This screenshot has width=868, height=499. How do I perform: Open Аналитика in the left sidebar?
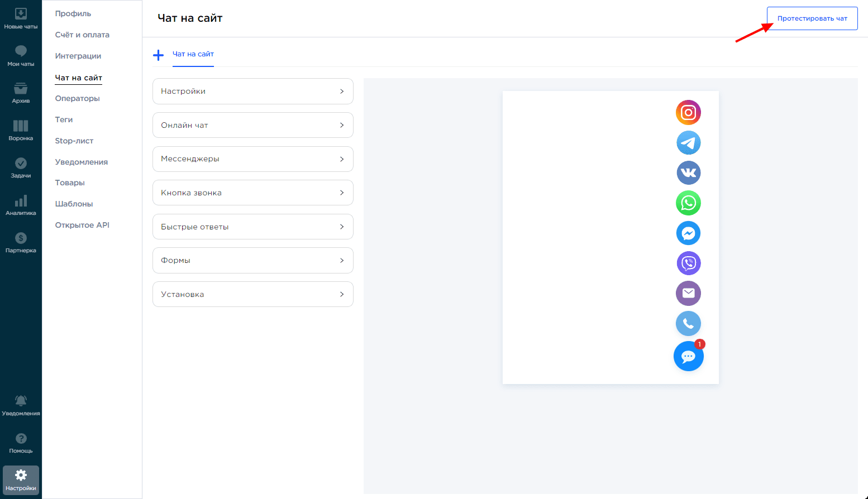[21, 205]
